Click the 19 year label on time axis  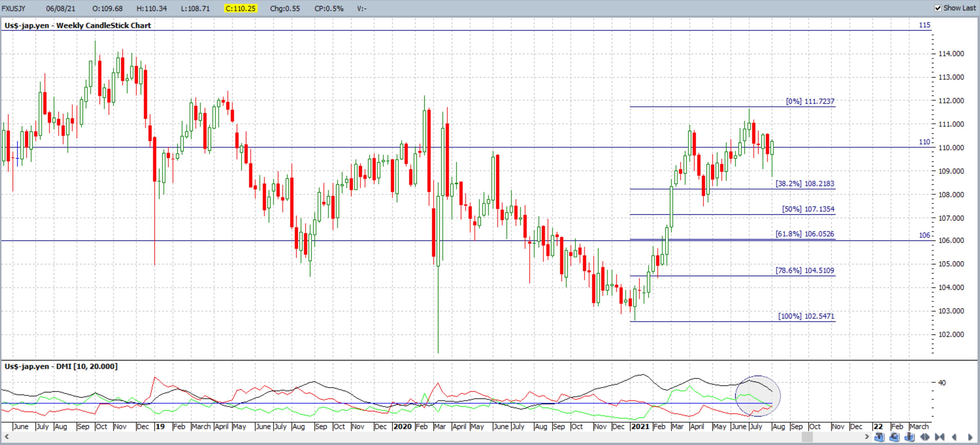tap(160, 426)
